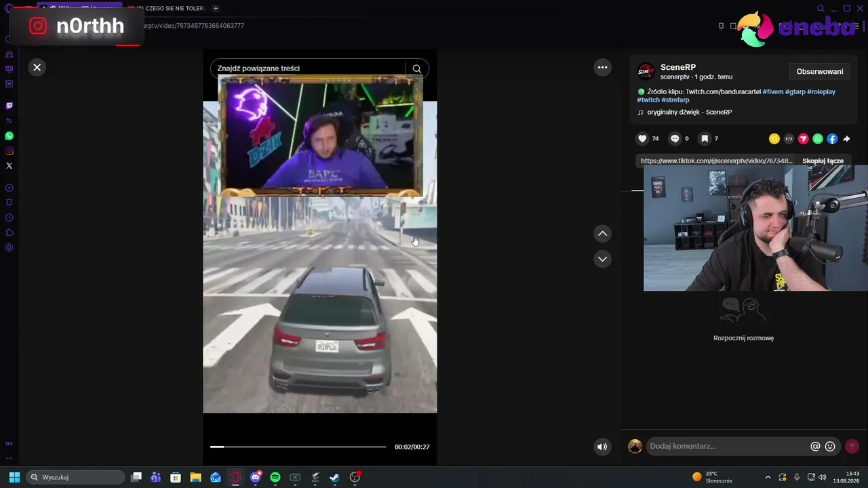Insert a mention with the @ icon
868x488 pixels.
pyautogui.click(x=816, y=447)
